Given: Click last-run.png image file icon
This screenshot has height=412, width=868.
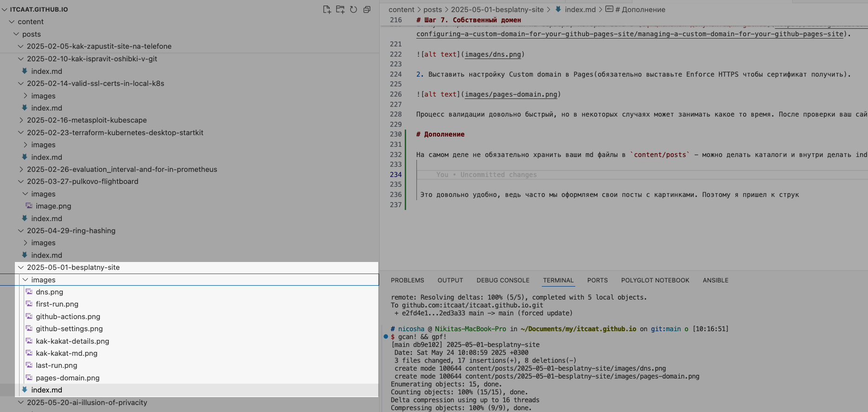Looking at the screenshot, I should point(29,365).
